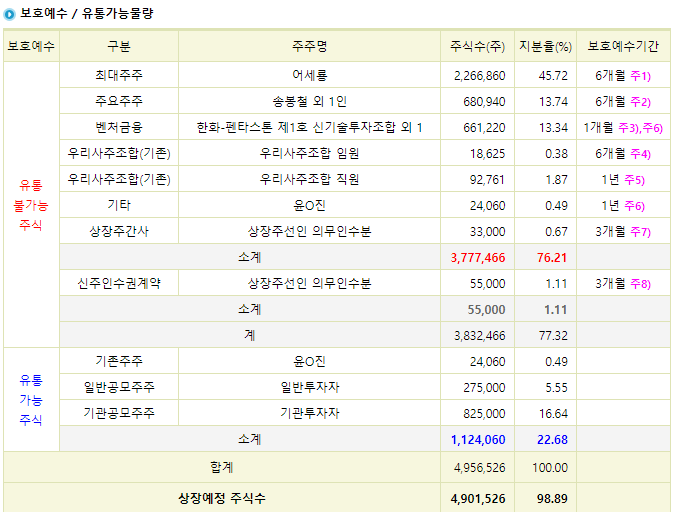Select the 기타 category cell
674x512 pixels.
[119, 205]
